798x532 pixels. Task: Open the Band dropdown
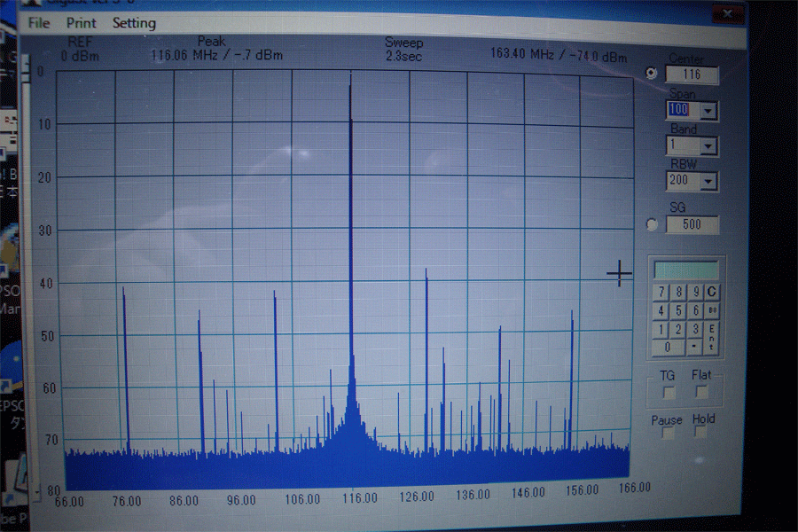click(x=708, y=146)
